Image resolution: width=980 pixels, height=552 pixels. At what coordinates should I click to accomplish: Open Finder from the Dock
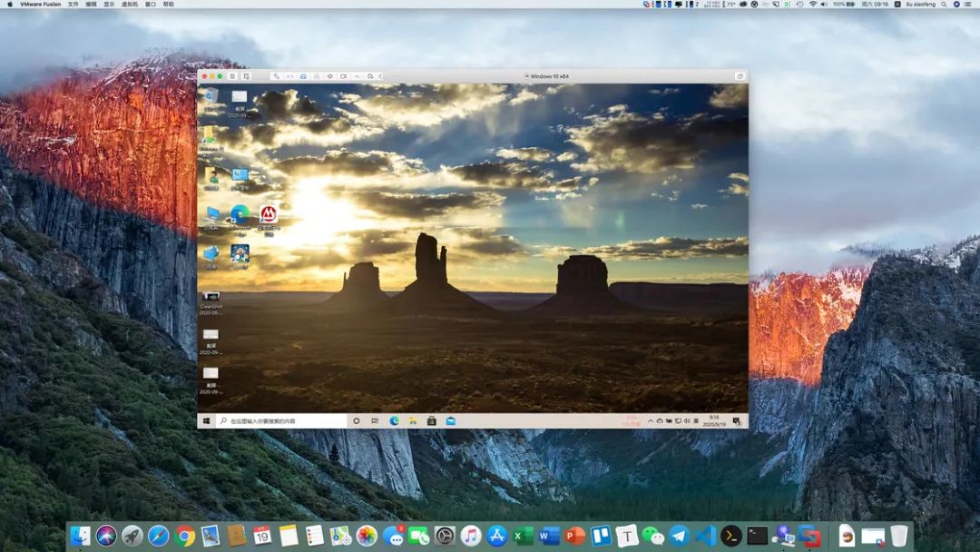pyautogui.click(x=80, y=536)
